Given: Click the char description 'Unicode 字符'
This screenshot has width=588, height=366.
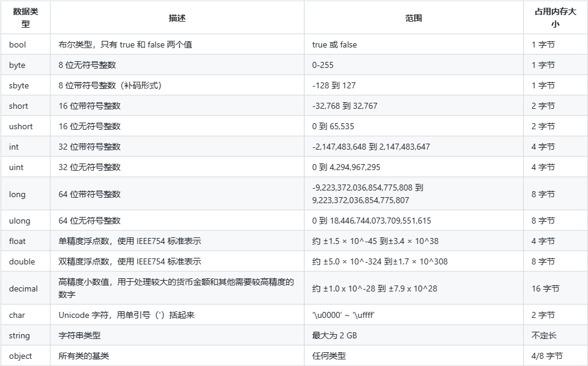Looking at the screenshot, I should tap(126, 315).
